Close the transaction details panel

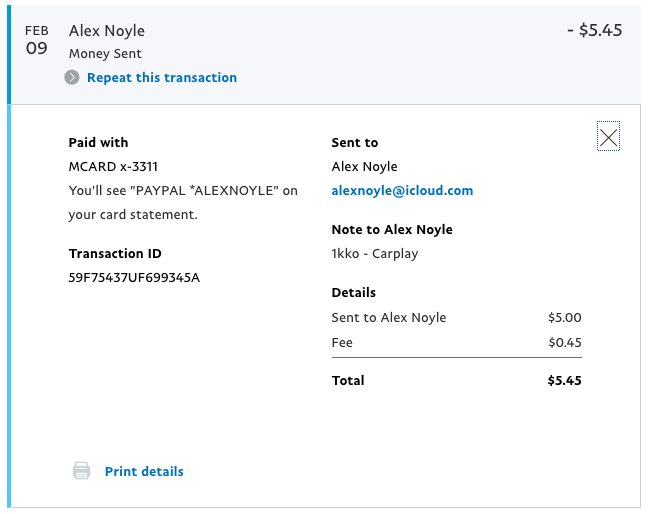608,137
